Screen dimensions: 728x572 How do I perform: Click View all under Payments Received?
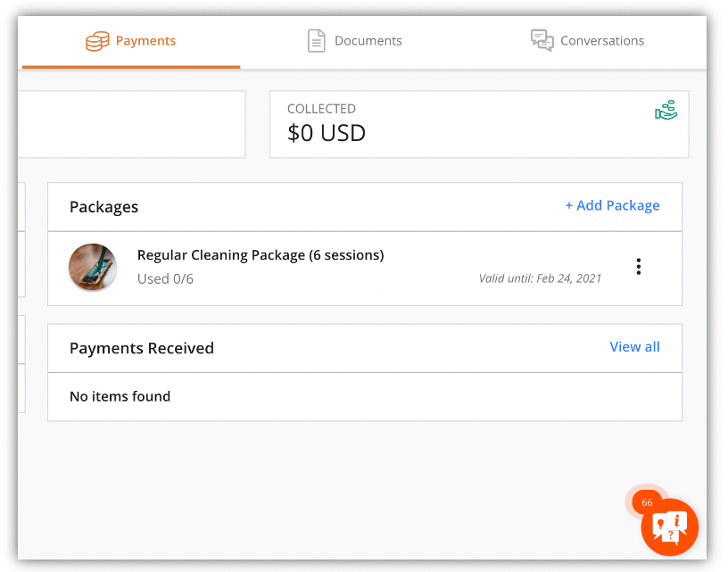coord(634,347)
